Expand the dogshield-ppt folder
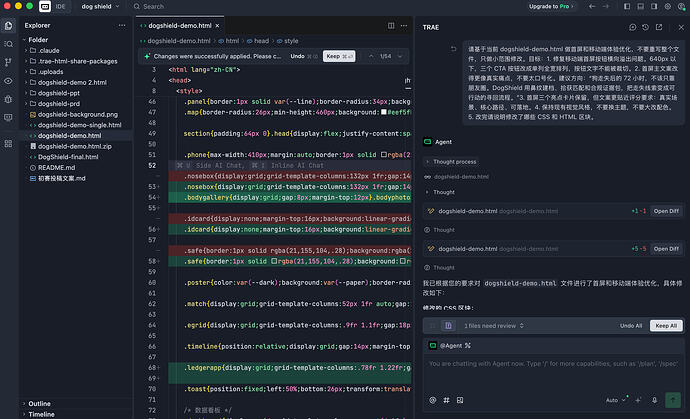This screenshot has width=690, height=419. pos(26,93)
